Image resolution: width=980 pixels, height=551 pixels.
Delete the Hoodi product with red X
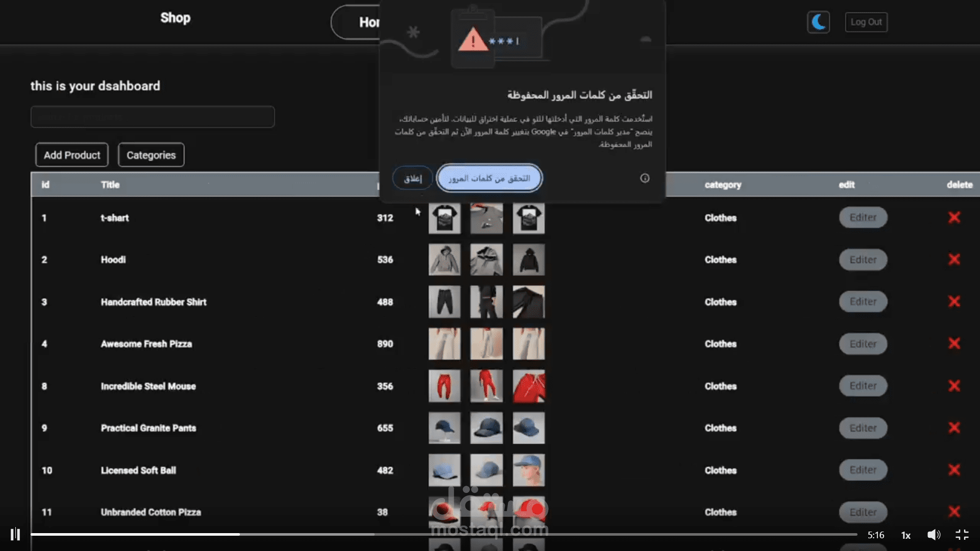(954, 260)
